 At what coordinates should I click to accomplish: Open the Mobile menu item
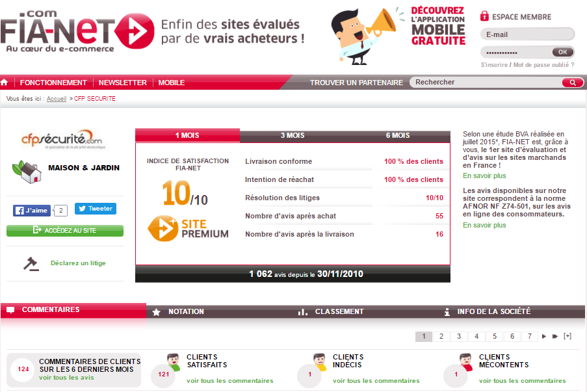coord(172,83)
